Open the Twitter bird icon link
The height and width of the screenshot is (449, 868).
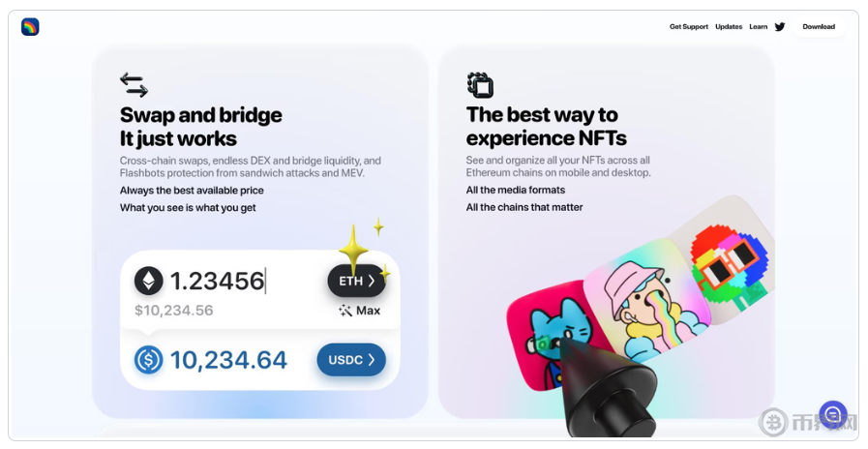coord(780,27)
